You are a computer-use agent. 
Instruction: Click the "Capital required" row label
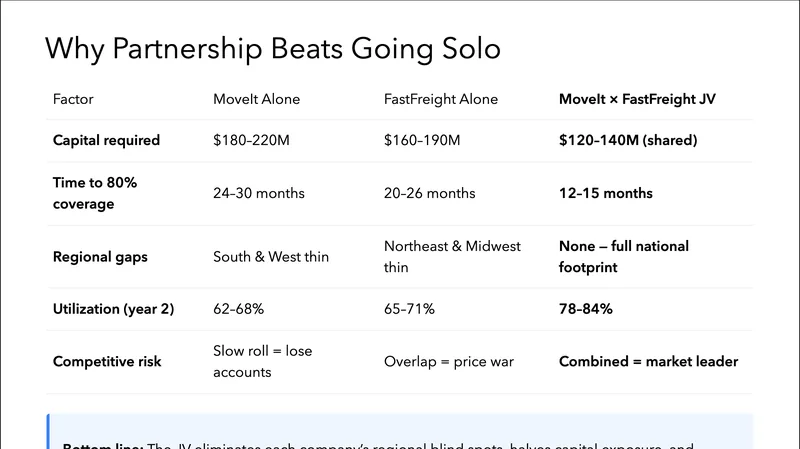(x=106, y=141)
